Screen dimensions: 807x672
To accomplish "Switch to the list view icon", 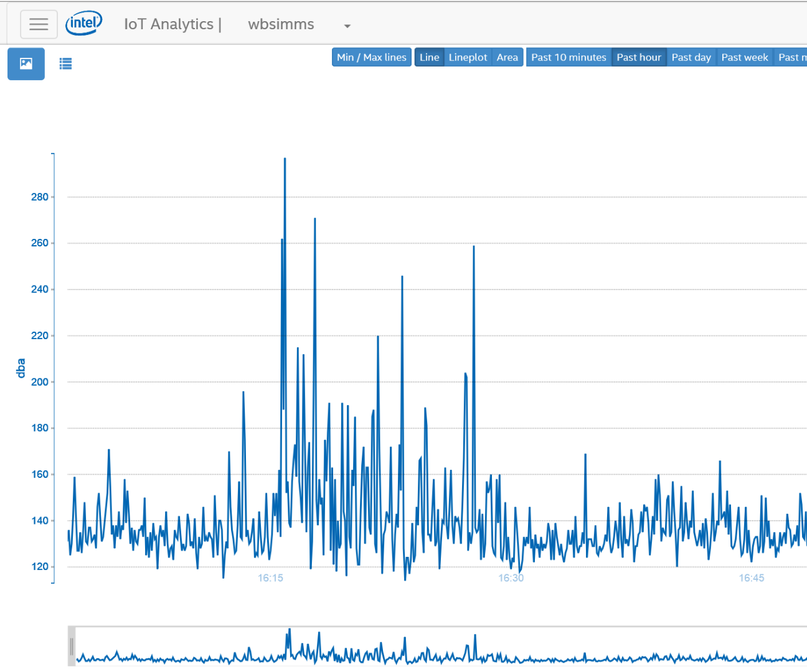I will (65, 63).
